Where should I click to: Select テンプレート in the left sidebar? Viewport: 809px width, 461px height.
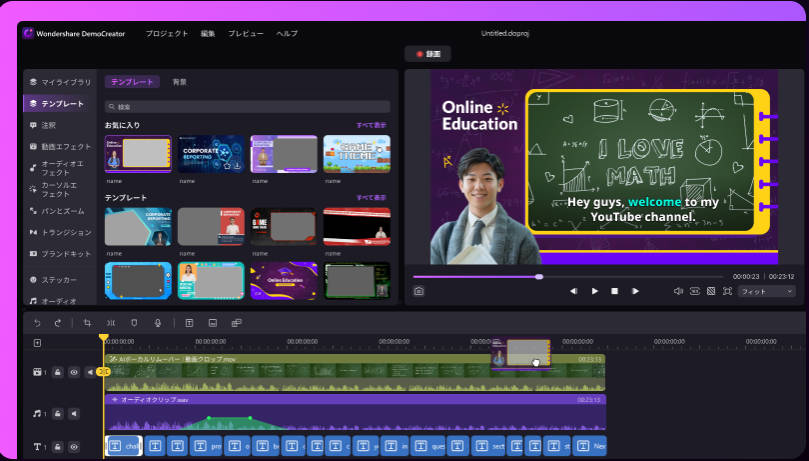click(60, 104)
